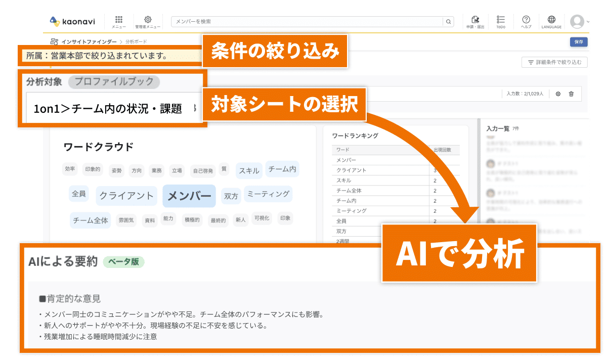Select 方向 in the word cloud
The height and width of the screenshot is (364, 607).
(x=137, y=170)
